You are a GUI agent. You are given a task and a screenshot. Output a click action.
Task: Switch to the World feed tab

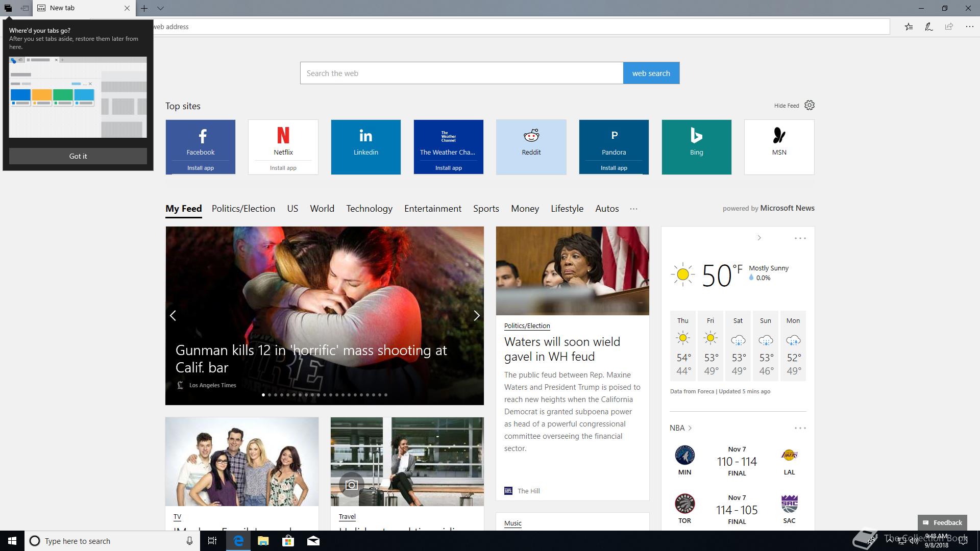[x=322, y=209]
